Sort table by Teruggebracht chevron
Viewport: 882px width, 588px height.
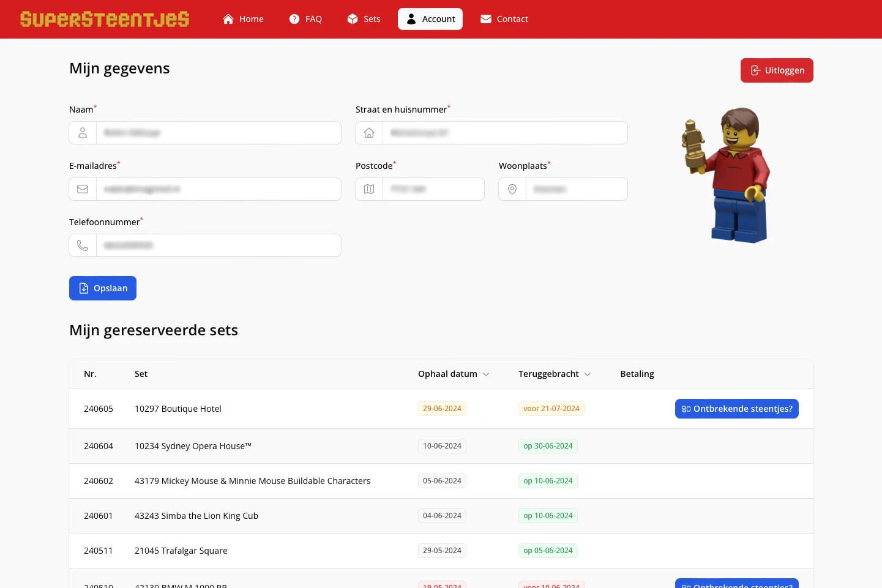pyautogui.click(x=588, y=374)
